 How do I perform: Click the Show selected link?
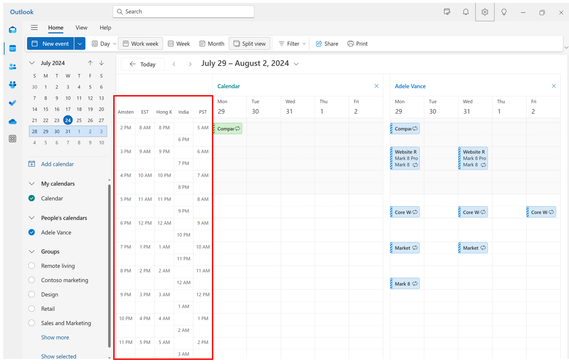[x=58, y=356]
